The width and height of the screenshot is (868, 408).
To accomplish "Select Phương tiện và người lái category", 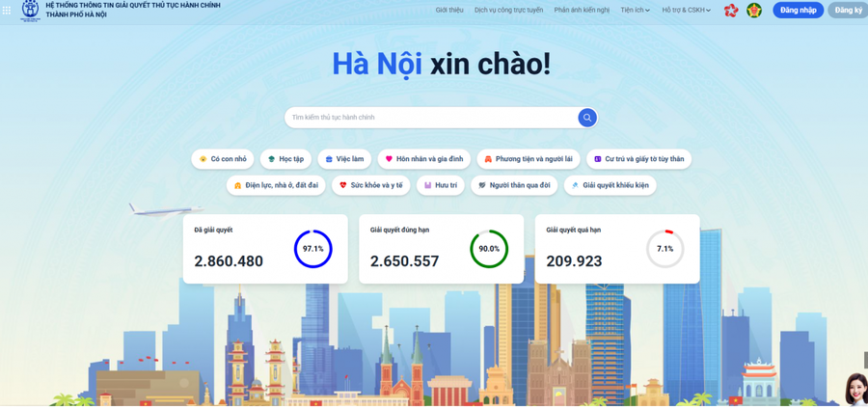I will tap(529, 159).
